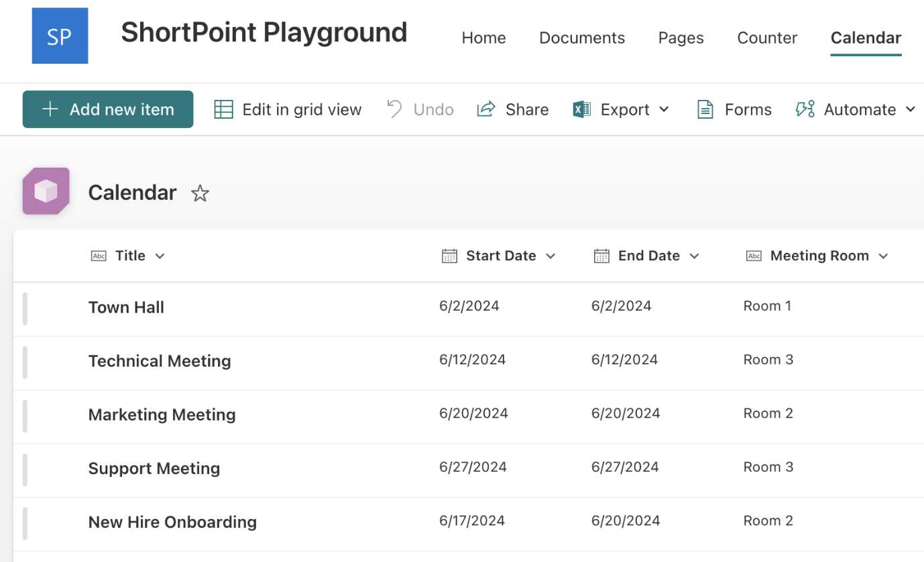Select the Counter navigation item

(x=767, y=38)
